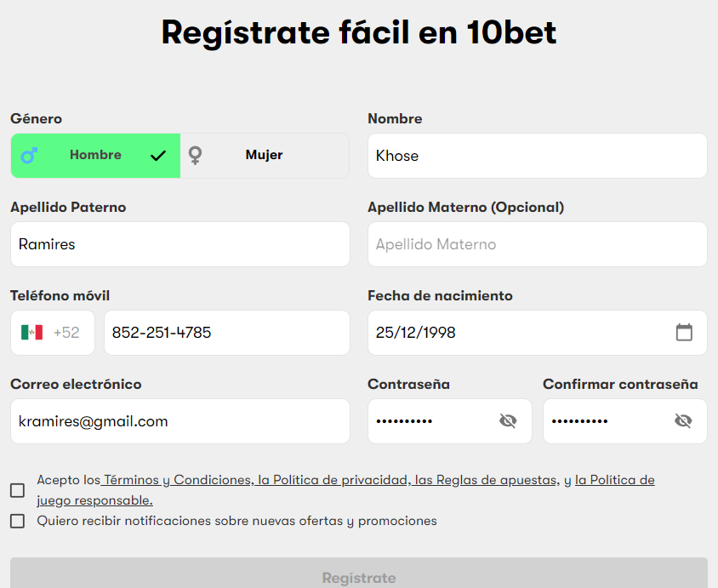
Task: Click the Nombre field containing Khose
Action: [538, 156]
